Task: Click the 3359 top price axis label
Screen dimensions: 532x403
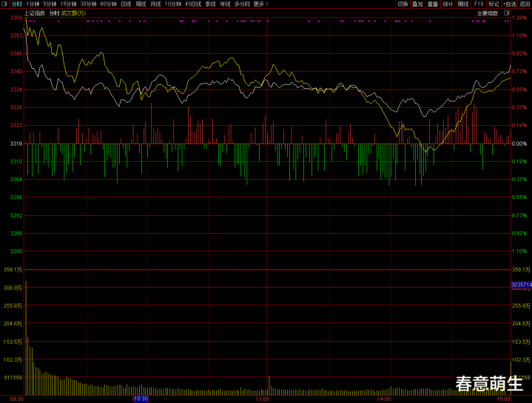Action: (x=16, y=18)
